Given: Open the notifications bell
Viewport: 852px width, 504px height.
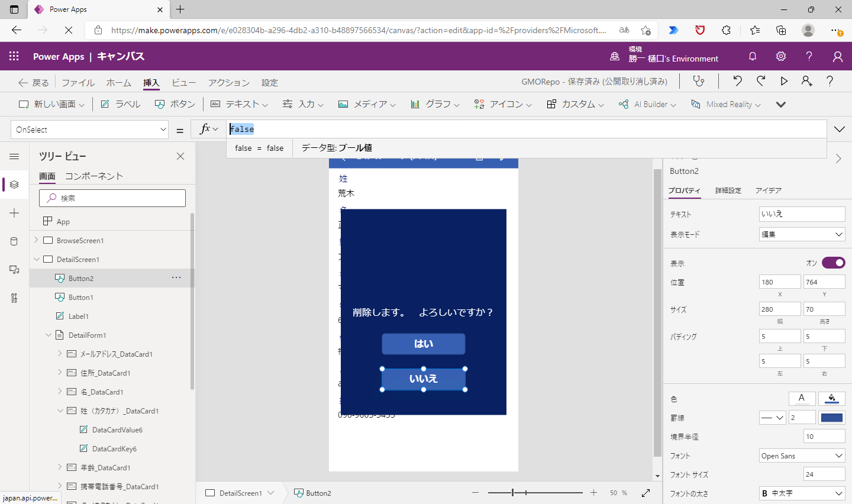Looking at the screenshot, I should click(x=753, y=56).
